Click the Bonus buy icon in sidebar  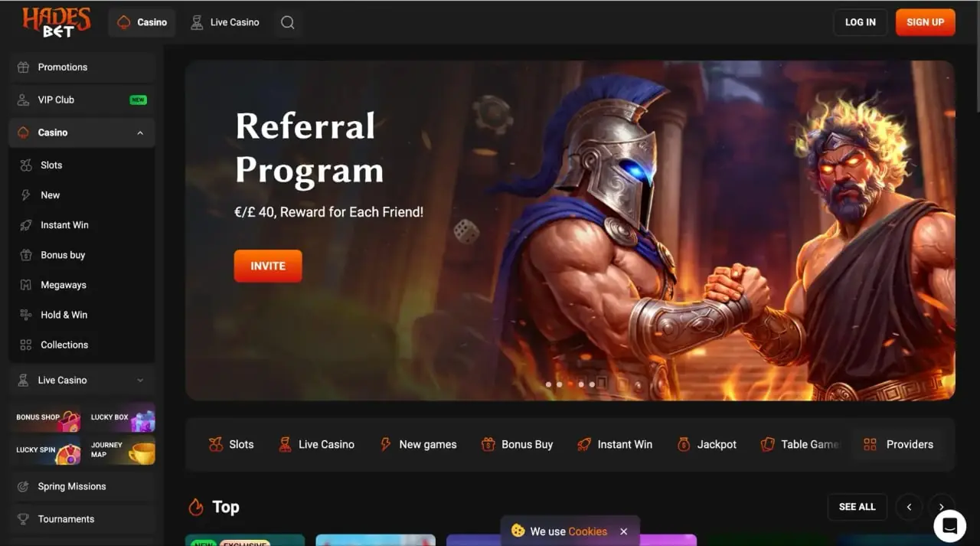click(26, 254)
